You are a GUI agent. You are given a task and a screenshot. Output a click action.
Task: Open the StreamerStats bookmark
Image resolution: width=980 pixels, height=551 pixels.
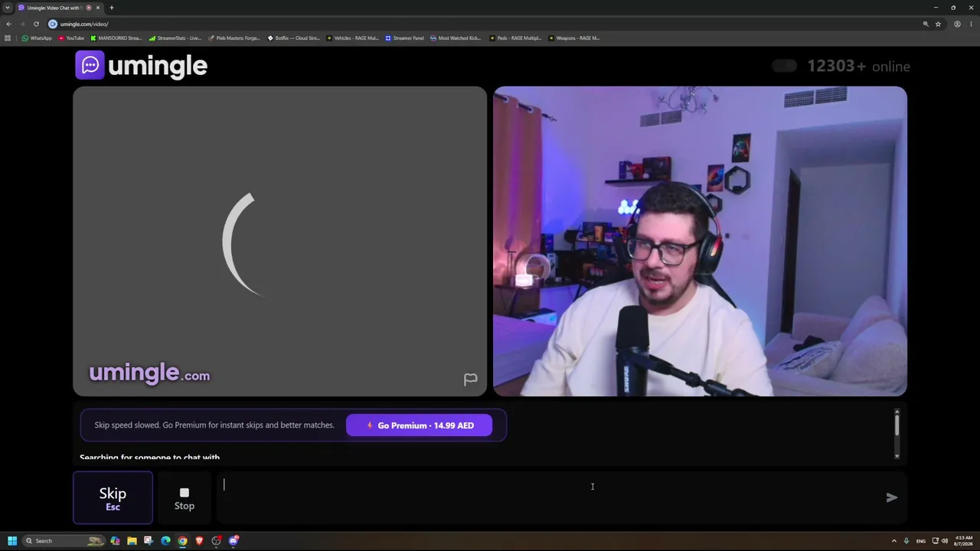tap(175, 37)
